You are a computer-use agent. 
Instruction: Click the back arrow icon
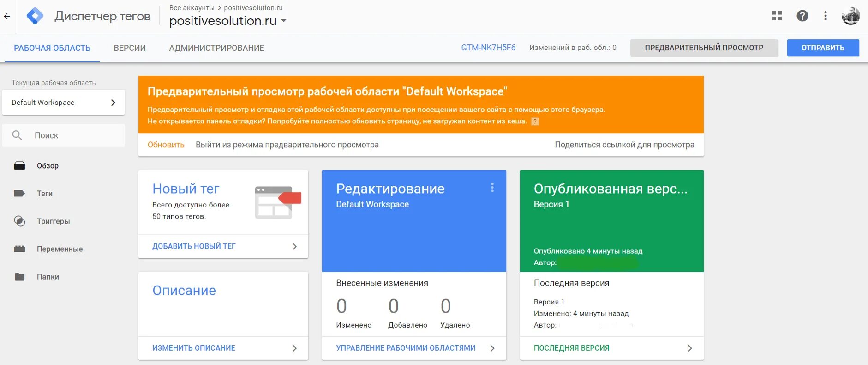tap(7, 16)
